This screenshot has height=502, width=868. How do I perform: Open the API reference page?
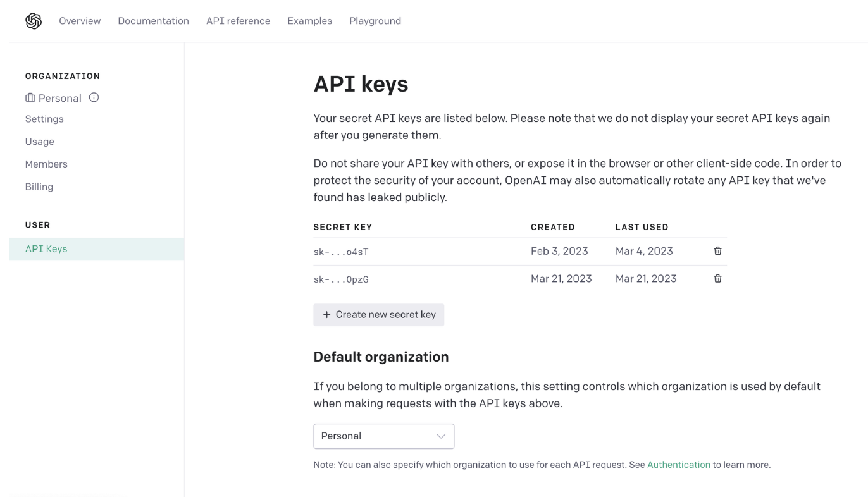coord(238,21)
